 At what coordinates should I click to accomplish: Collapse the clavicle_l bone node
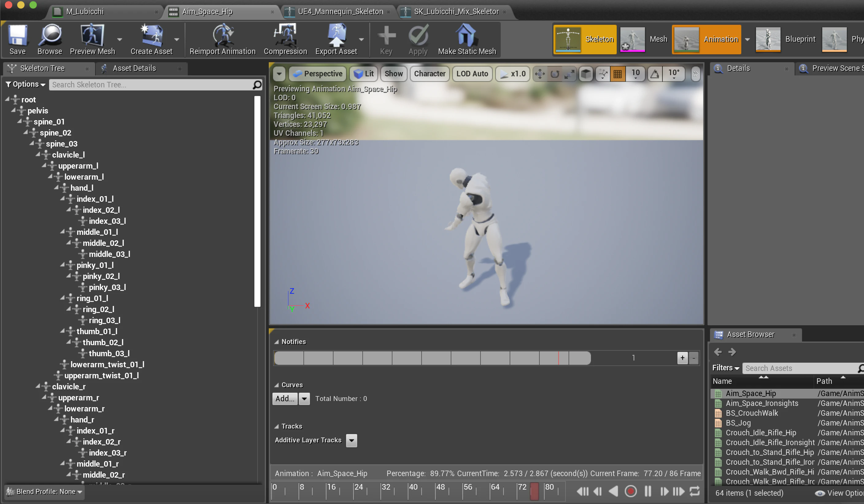pos(38,155)
